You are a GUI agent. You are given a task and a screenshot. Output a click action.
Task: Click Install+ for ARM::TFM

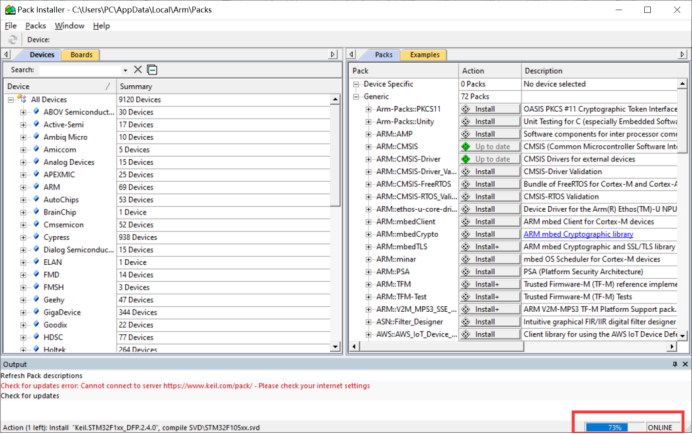[x=489, y=284]
